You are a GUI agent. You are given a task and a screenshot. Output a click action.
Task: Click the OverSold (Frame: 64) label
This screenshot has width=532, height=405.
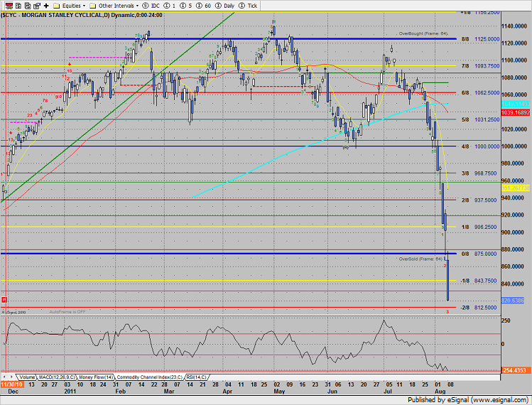420,259
